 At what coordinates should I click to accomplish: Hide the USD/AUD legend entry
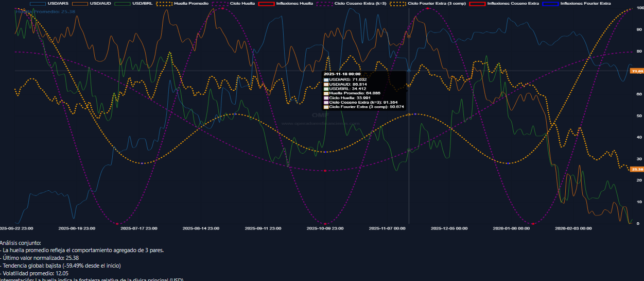tap(100, 4)
